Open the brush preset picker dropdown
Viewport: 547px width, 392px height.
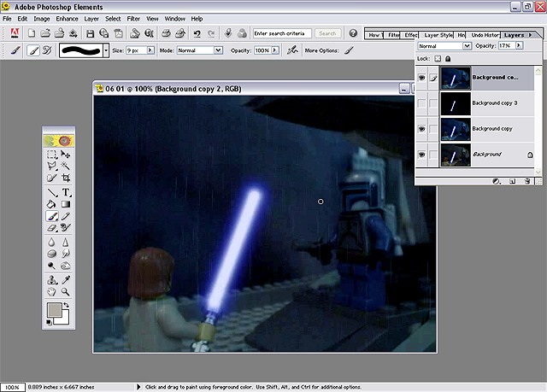point(106,50)
